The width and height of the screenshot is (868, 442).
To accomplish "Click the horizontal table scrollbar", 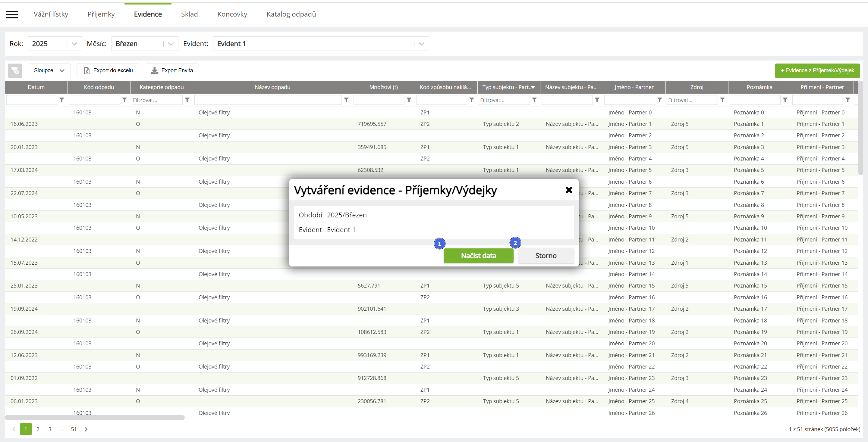I will pos(95,418).
